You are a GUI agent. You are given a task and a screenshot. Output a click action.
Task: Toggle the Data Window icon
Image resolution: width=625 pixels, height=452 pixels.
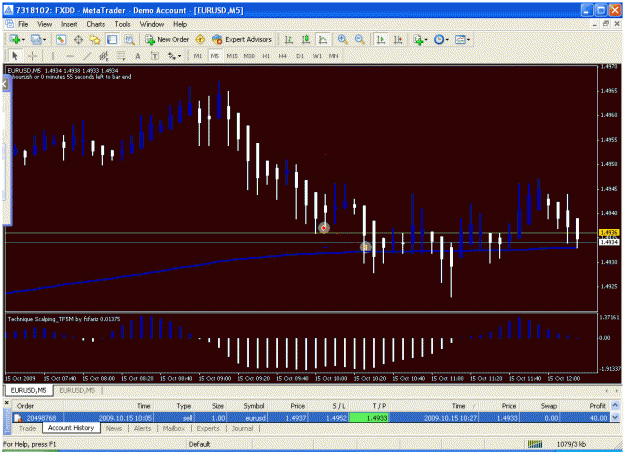[78, 39]
